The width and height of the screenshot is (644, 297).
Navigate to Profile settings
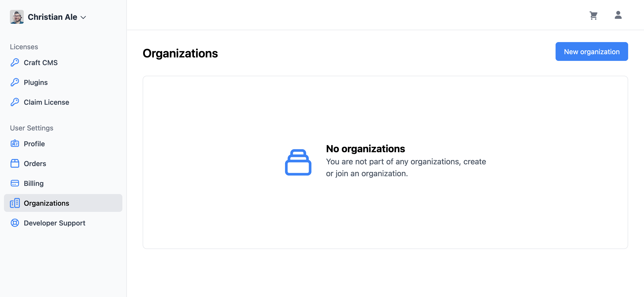point(63,144)
